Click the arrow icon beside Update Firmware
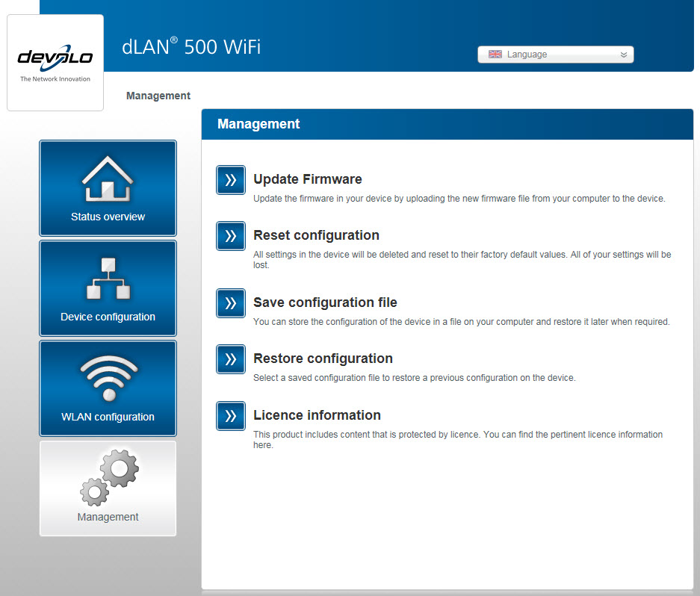The width and height of the screenshot is (700, 596). (231, 180)
